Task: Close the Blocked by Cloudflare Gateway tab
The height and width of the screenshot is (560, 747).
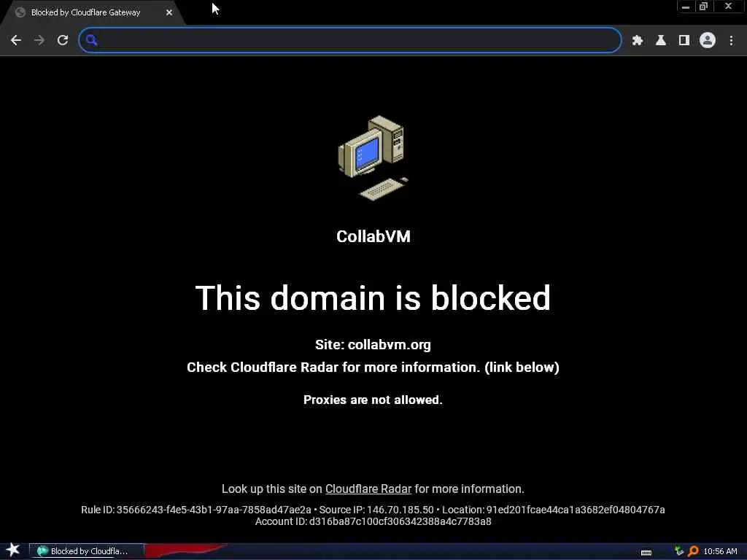Action: (169, 13)
